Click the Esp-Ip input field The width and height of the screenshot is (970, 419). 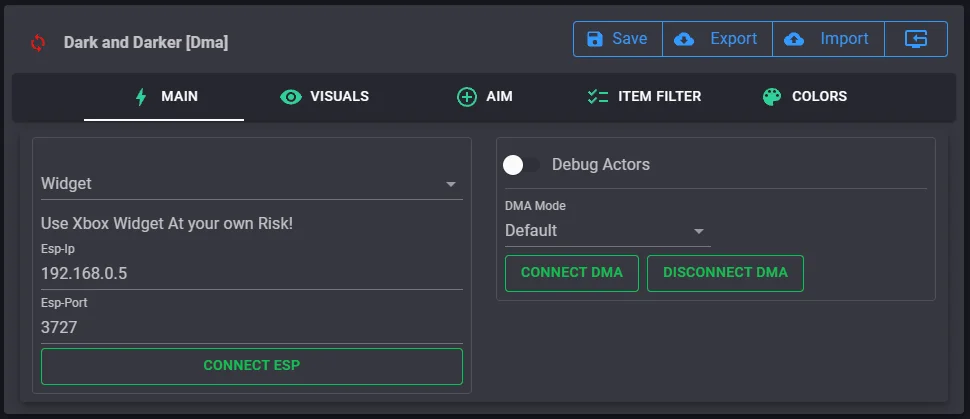(x=250, y=273)
